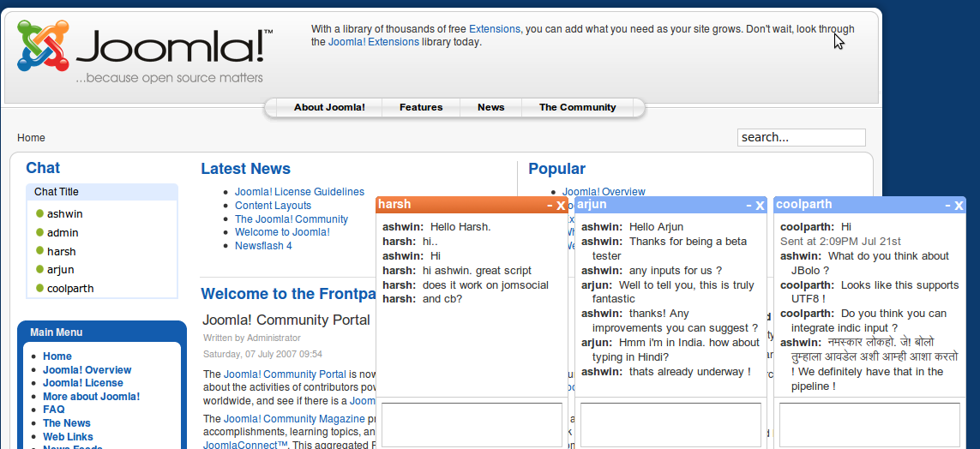
Task: Select coolparth in chat user list
Action: point(70,289)
